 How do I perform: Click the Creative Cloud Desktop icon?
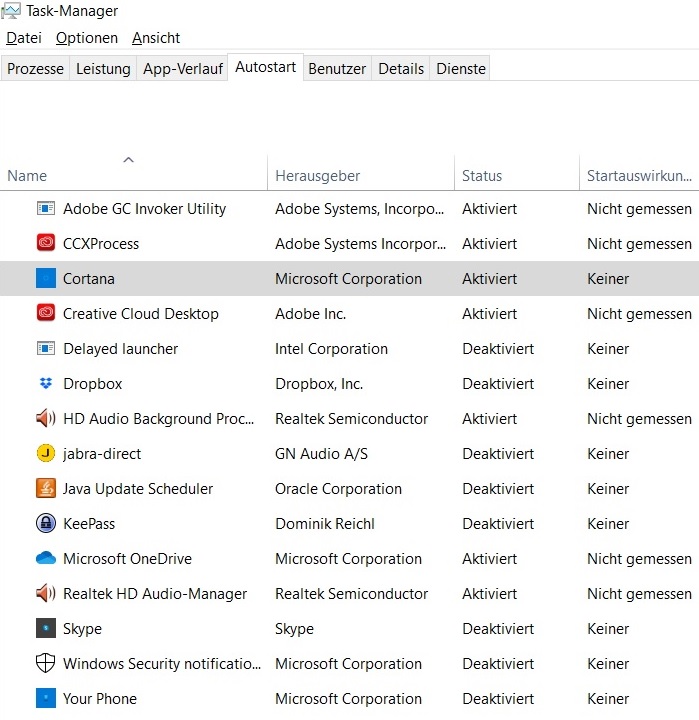click(46, 314)
